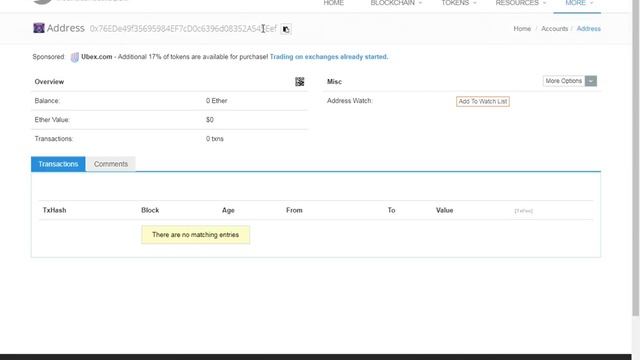The image size is (640, 360).
Task: Open 'Trading on exchanges already started' link
Action: 329,57
